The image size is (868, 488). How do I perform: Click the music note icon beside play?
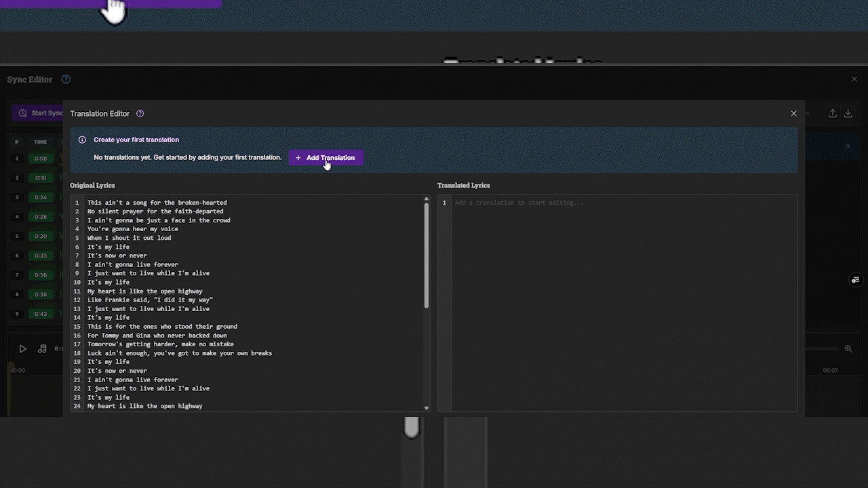click(42, 349)
